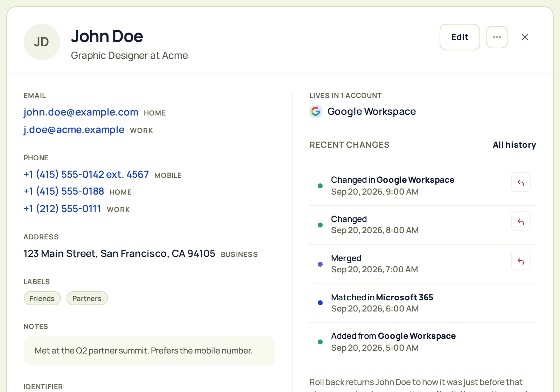Click the Recent Changes section heading
The width and height of the screenshot is (560, 392).
point(349,145)
